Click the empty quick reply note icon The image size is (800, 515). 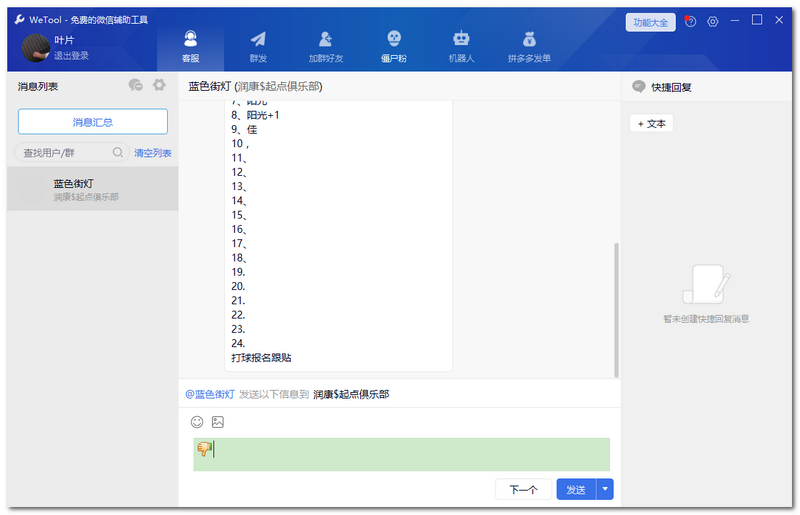tap(706, 284)
